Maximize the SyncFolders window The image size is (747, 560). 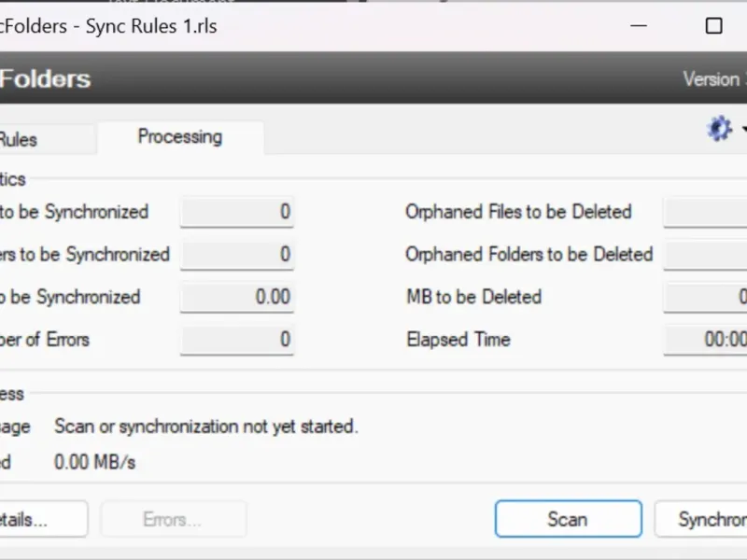pos(713,26)
